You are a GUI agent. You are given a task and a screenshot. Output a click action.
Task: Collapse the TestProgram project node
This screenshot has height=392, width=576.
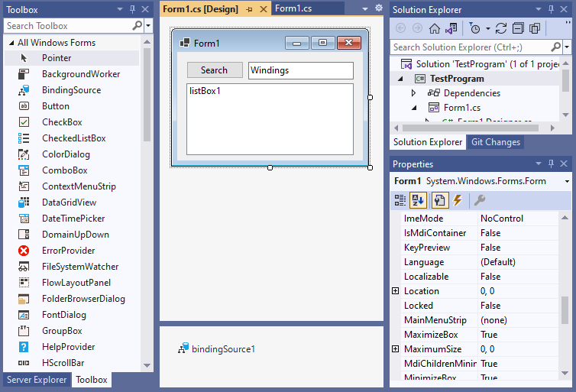400,79
